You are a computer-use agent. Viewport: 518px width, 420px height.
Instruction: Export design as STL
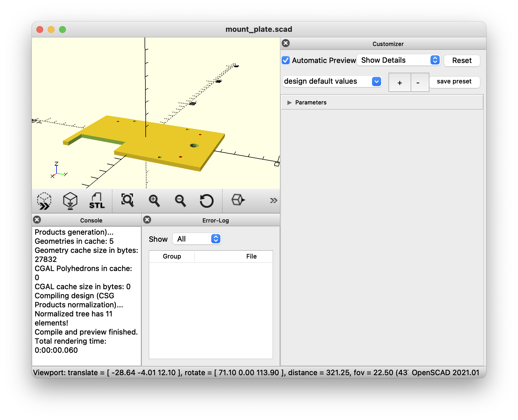[97, 201]
